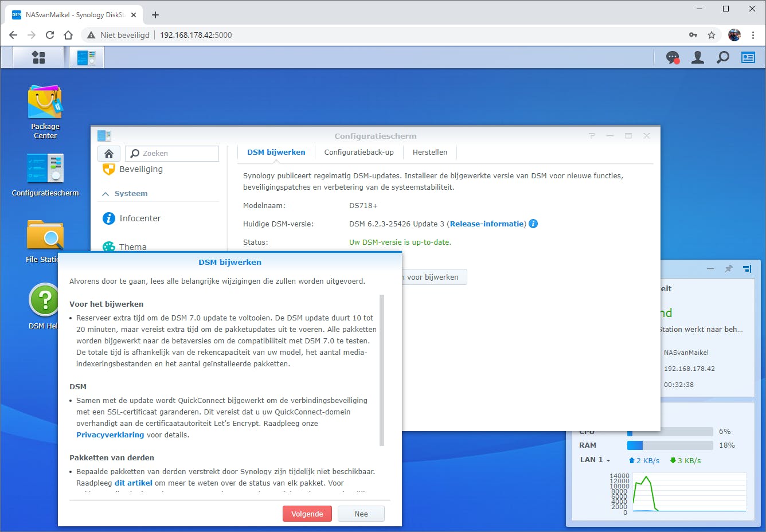Screen dimensions: 766x532
Task: Minimize the Configuratiescherm window
Action: pyautogui.click(x=610, y=136)
